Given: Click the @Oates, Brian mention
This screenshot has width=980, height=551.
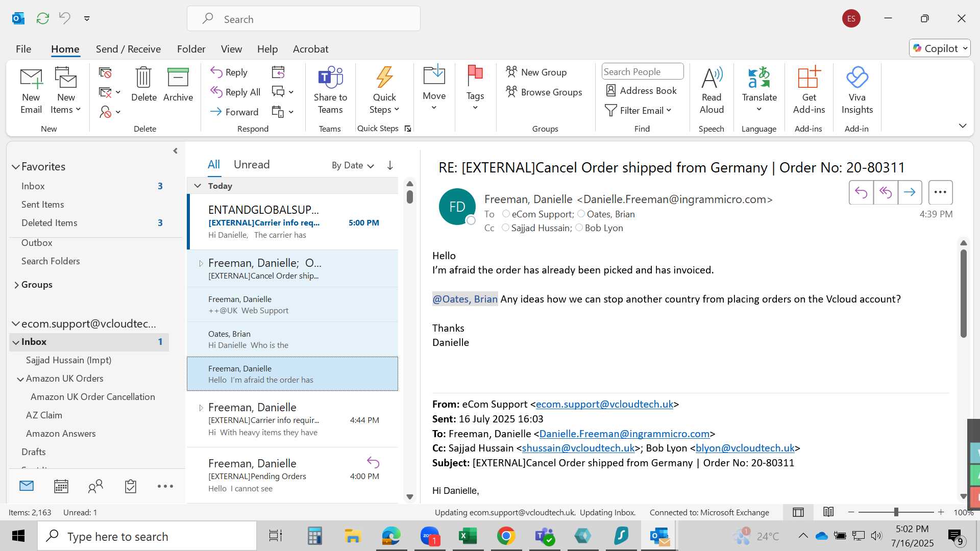Looking at the screenshot, I should [465, 299].
